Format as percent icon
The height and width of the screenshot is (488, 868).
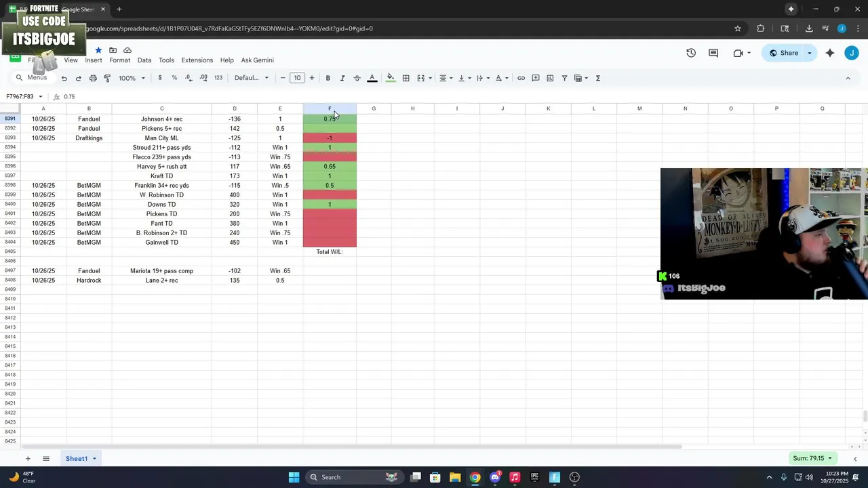coord(174,78)
